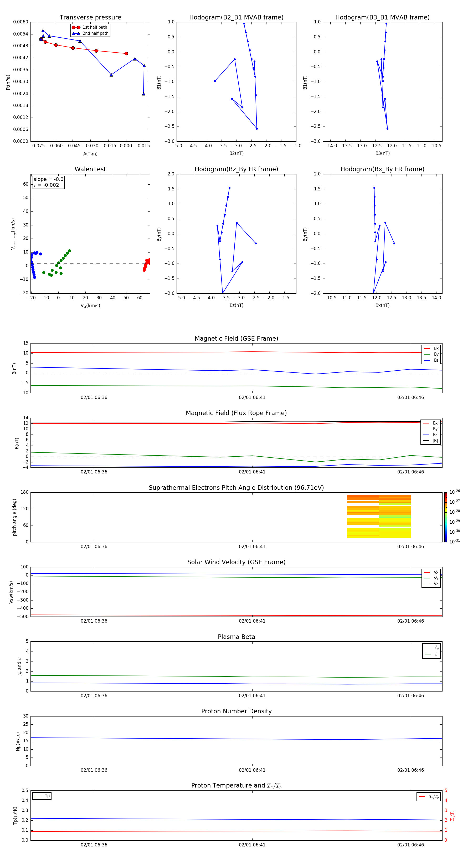
Task: Select '|B|' legend entry in Flux Rope panel
Action: pos(431,441)
